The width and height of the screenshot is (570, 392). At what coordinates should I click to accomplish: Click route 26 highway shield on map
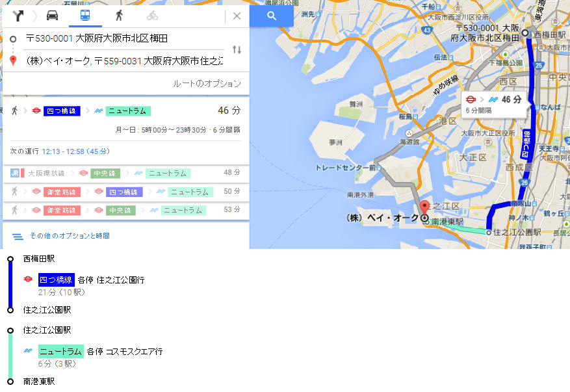point(525,183)
